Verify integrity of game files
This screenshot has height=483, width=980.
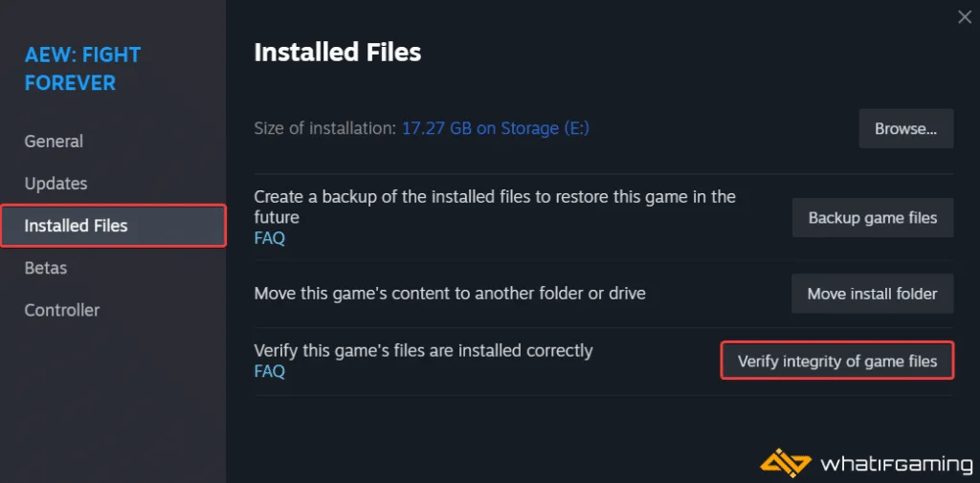coord(836,362)
